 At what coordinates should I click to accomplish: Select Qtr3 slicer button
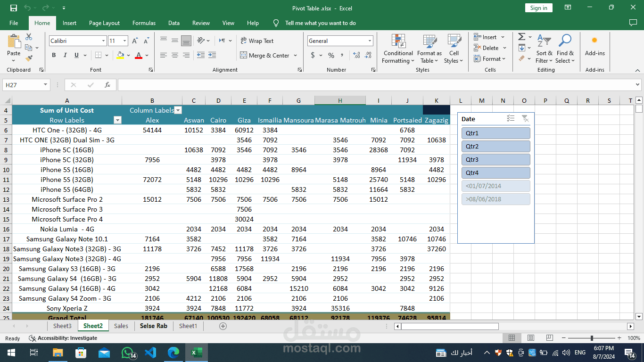pos(496,160)
